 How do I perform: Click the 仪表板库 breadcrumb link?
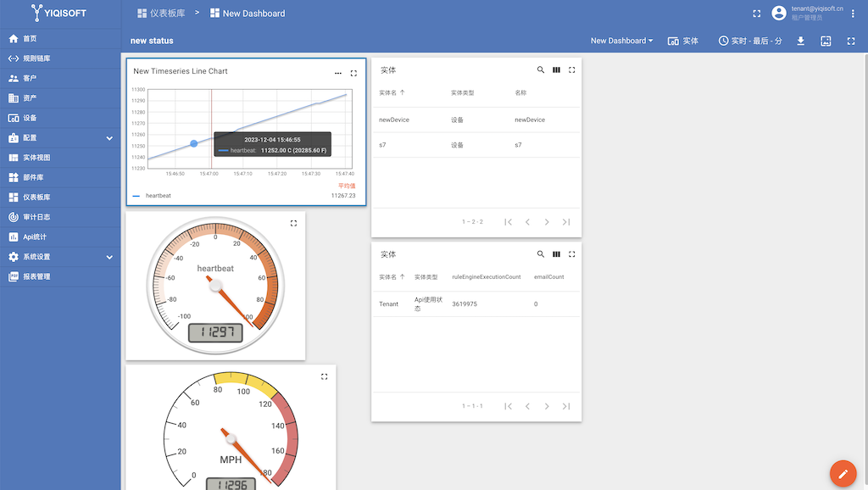point(161,14)
